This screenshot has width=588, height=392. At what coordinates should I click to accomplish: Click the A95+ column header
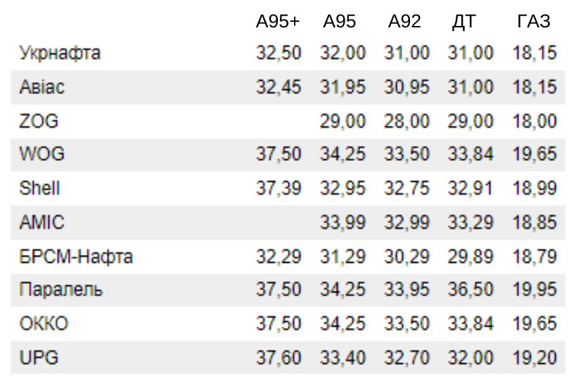point(278,21)
